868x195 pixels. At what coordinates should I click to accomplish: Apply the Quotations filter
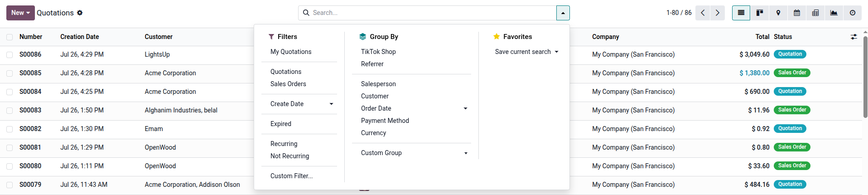(286, 72)
